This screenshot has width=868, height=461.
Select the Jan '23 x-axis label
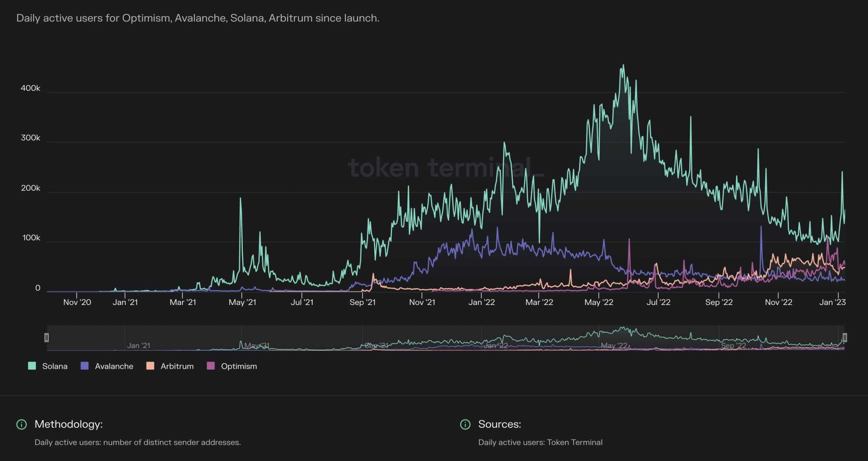[x=832, y=302]
